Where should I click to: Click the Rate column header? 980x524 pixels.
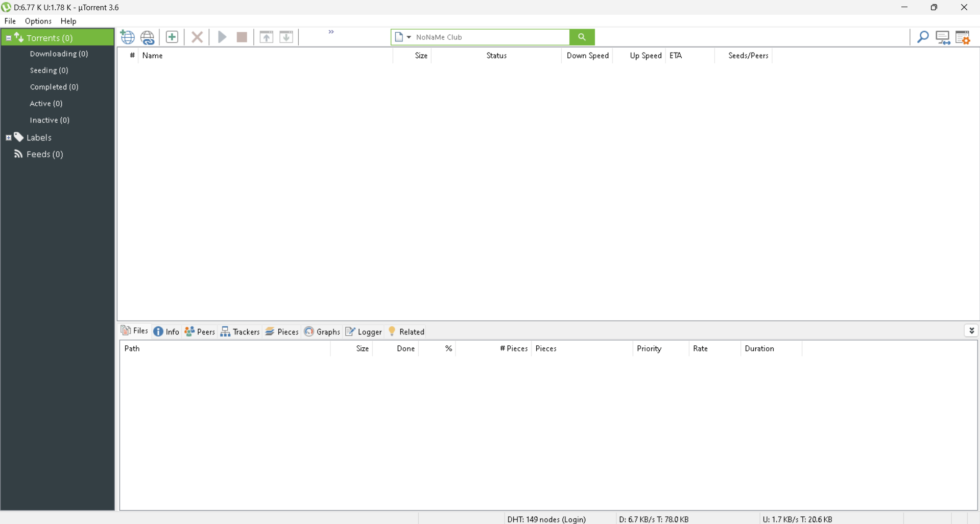click(x=714, y=348)
